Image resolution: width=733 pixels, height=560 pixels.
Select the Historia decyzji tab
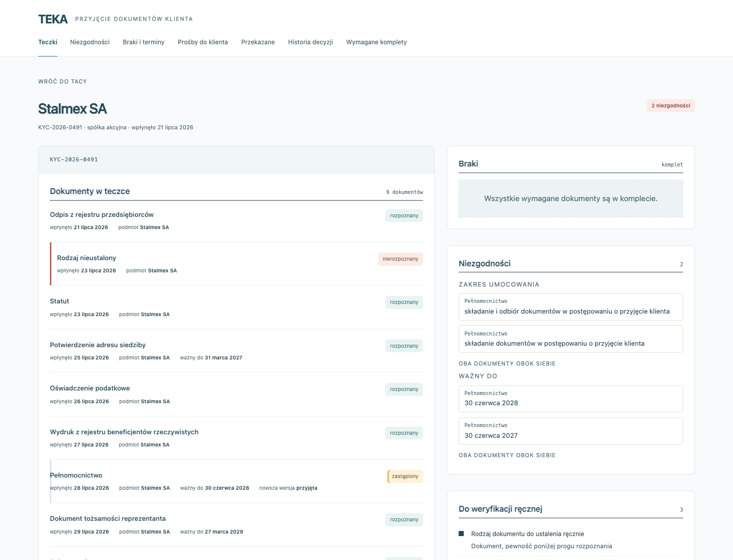click(311, 42)
